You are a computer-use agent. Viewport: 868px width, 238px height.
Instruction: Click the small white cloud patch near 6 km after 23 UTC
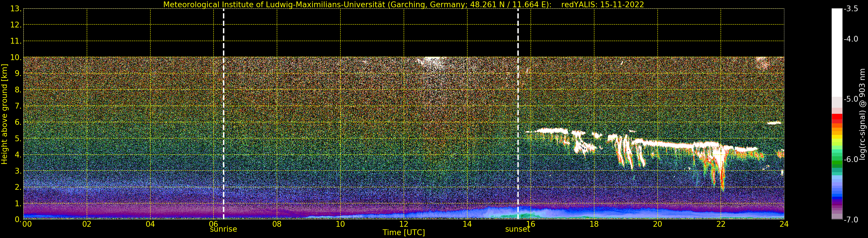point(774,123)
